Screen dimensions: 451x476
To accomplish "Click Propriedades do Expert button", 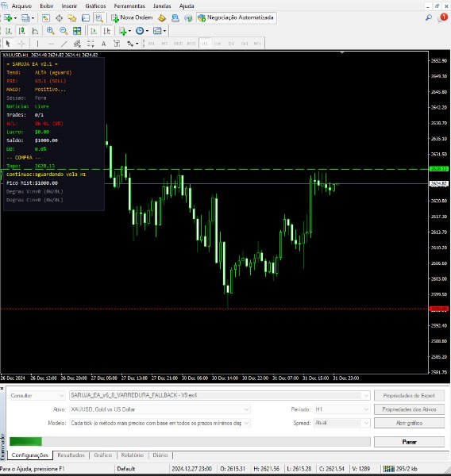I will click(409, 396).
